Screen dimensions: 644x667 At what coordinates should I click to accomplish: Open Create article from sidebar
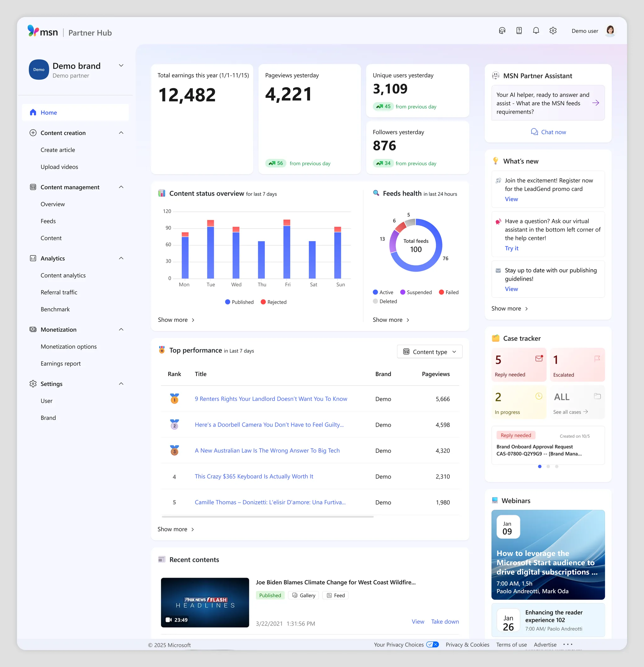[58, 150]
